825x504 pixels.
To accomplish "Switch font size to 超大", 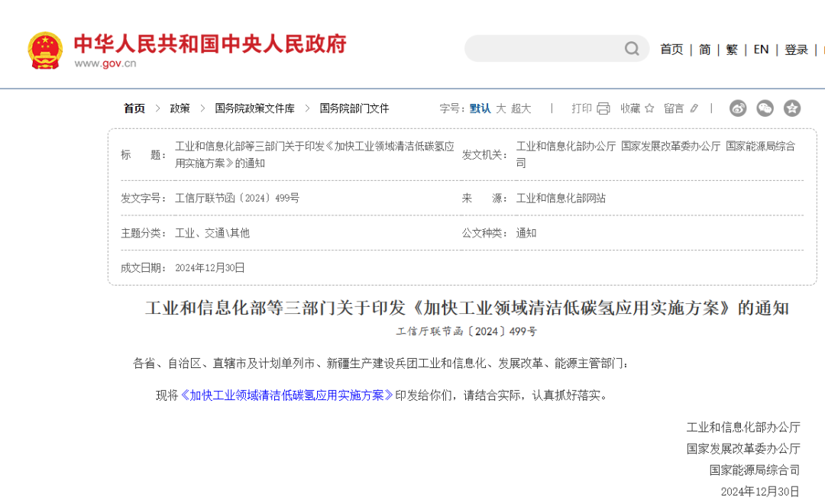I will (x=521, y=108).
